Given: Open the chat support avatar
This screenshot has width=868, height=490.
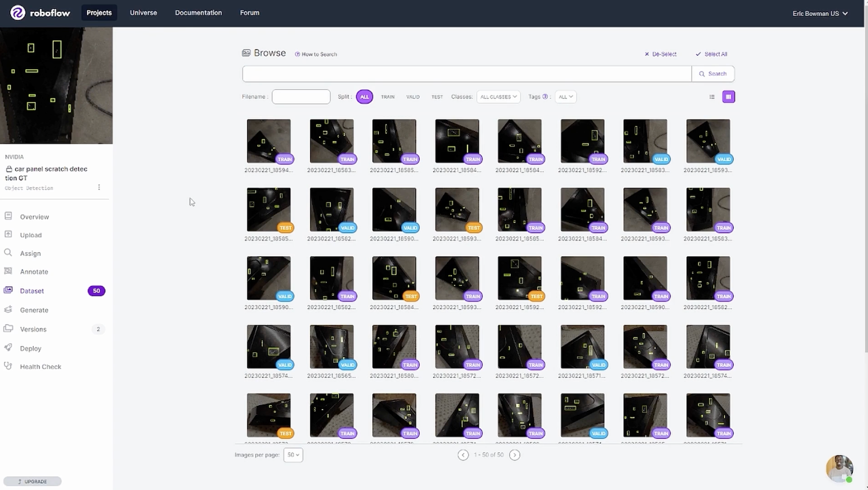Looking at the screenshot, I should 840,468.
